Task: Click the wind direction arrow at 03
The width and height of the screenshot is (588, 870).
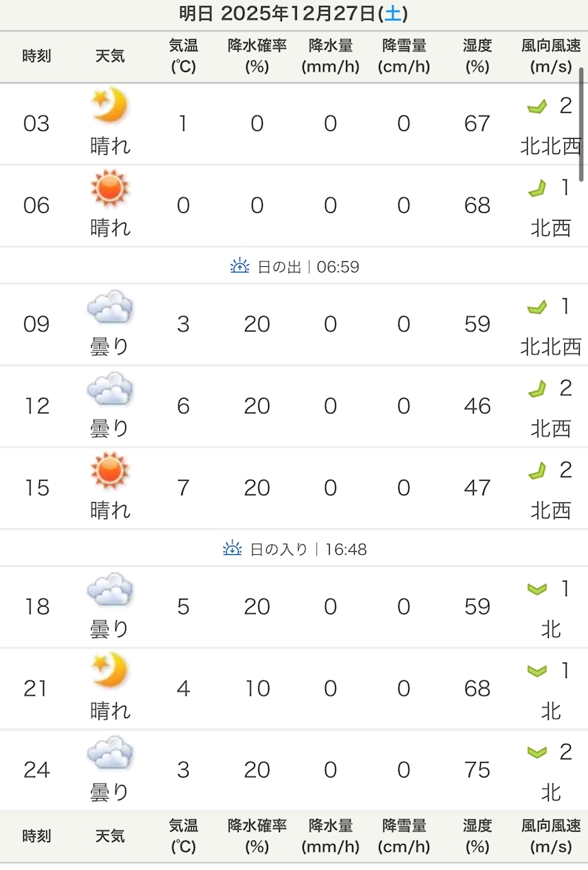Action: point(537,106)
